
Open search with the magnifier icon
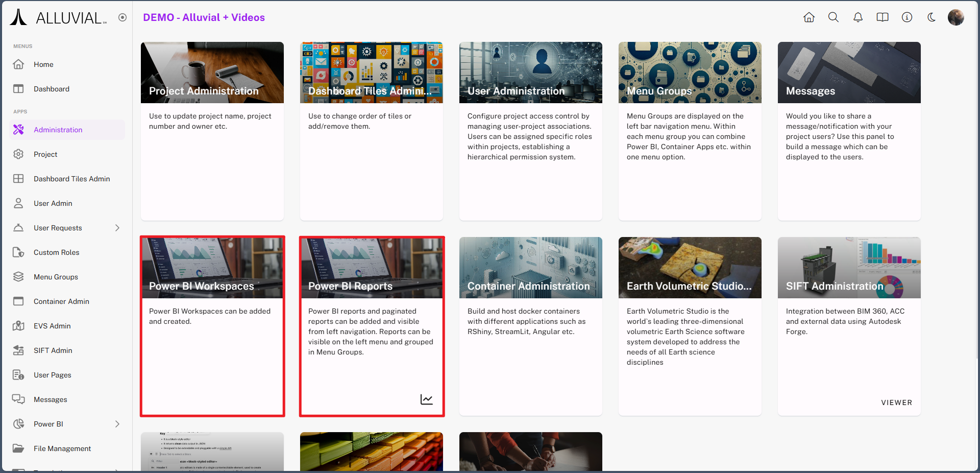click(834, 17)
